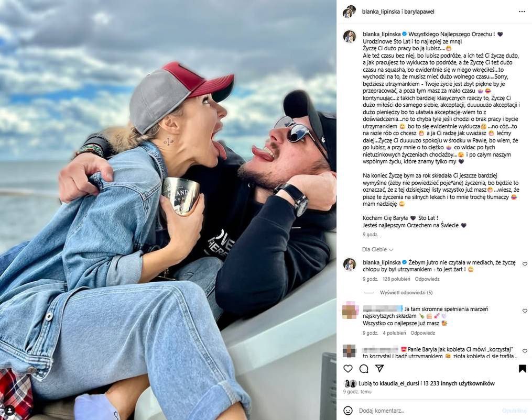
Task: Open the barylapawel profile in header
Action: (420, 12)
